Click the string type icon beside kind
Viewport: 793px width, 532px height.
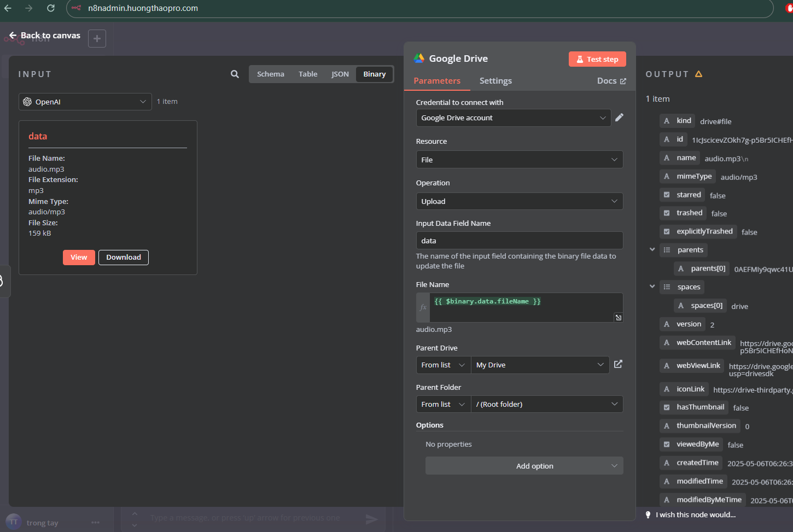(666, 121)
